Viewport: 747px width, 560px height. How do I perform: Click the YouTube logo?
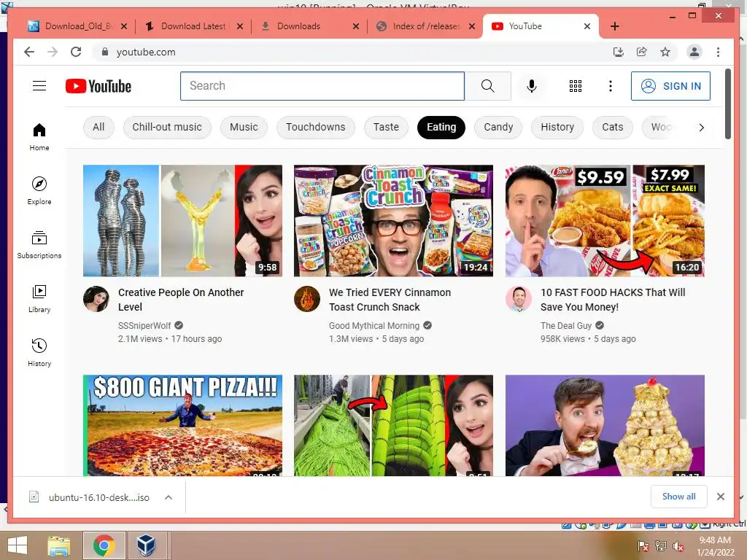(x=98, y=86)
